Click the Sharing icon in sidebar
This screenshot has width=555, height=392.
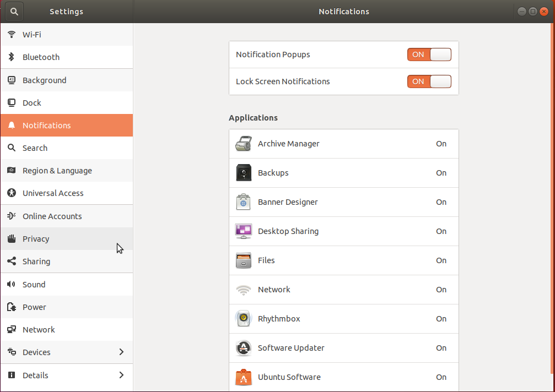12,261
